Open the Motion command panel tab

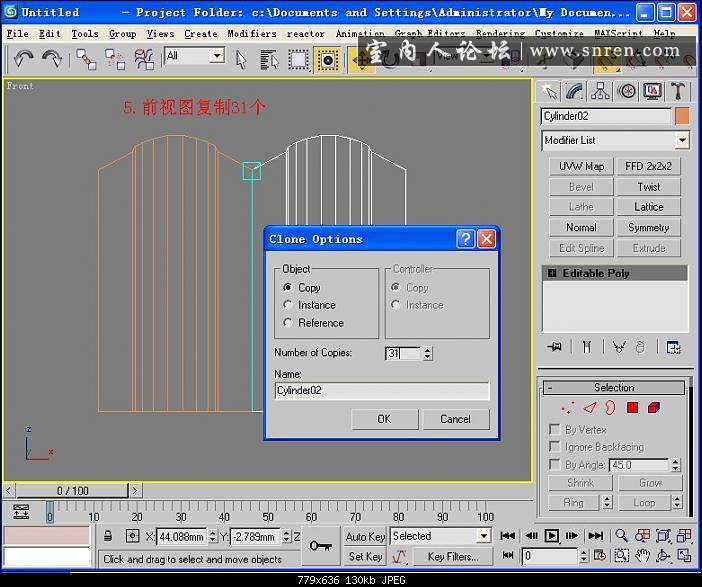(626, 91)
